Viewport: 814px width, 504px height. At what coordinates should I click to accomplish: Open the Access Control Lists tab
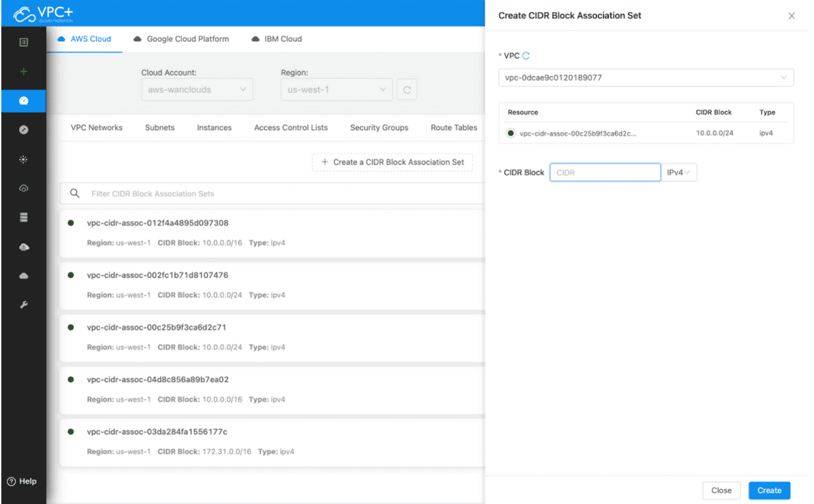[x=291, y=128]
